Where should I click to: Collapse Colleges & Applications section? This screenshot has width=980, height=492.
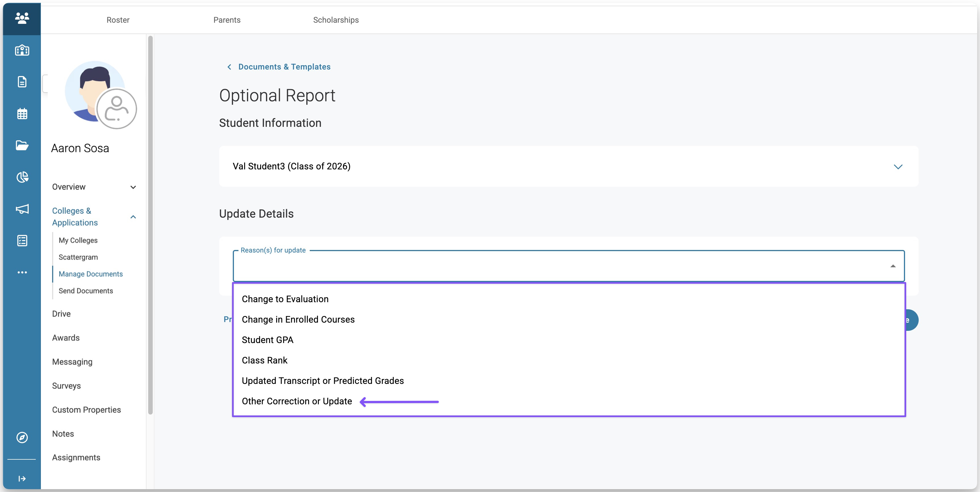pos(133,217)
